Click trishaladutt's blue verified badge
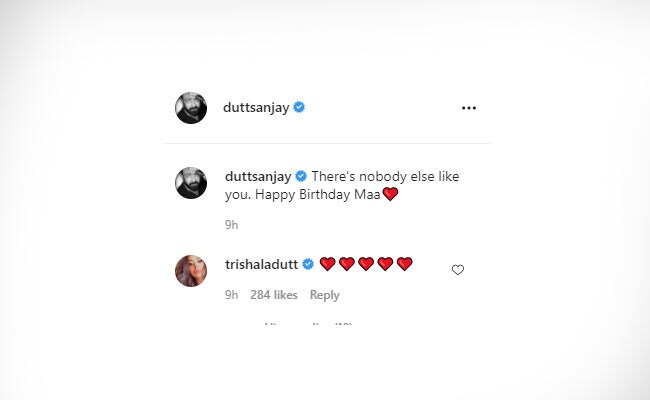The width and height of the screenshot is (650, 400). (x=309, y=264)
